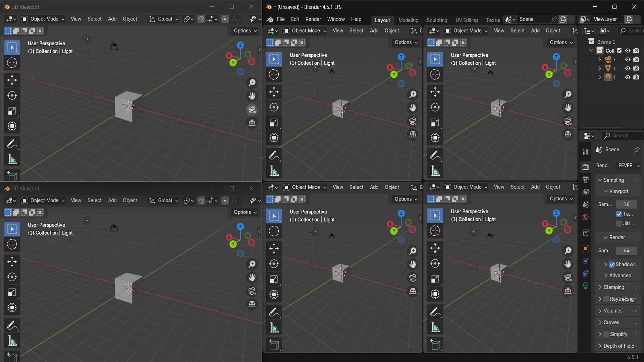Expand the Depth of Field panel

point(618,346)
